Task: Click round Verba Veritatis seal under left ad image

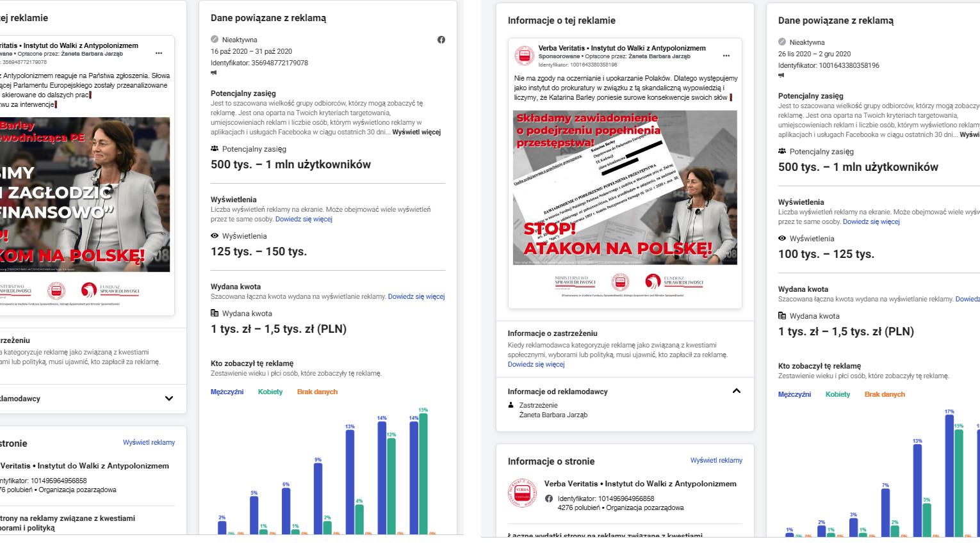Action: (58, 289)
